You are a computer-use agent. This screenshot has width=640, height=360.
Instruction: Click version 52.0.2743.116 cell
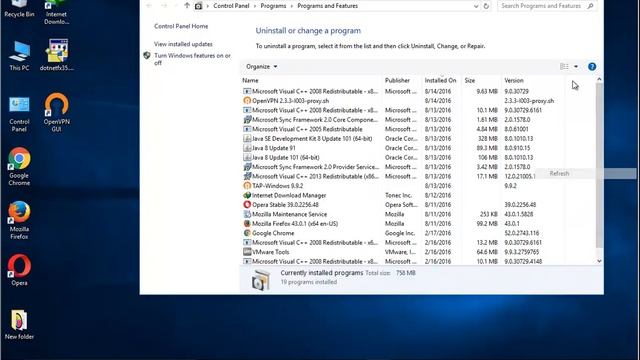[522, 233]
